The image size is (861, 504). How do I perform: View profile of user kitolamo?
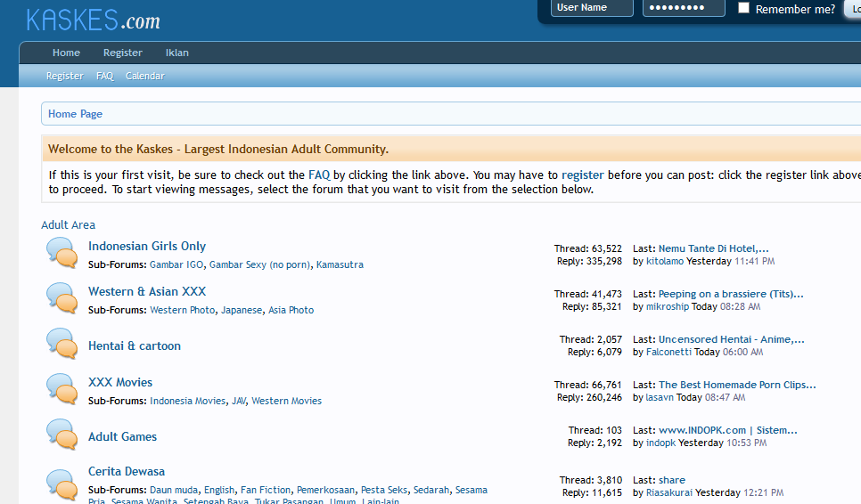click(x=665, y=261)
